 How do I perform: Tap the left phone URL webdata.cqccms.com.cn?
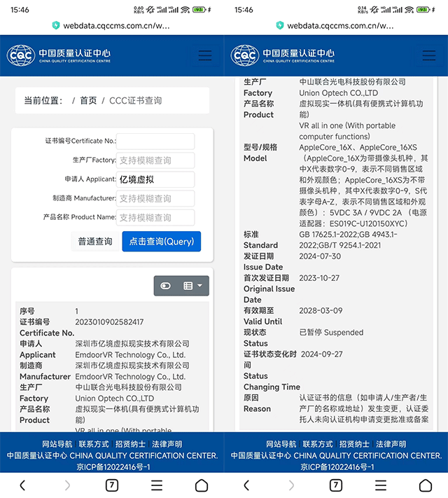click(x=116, y=26)
